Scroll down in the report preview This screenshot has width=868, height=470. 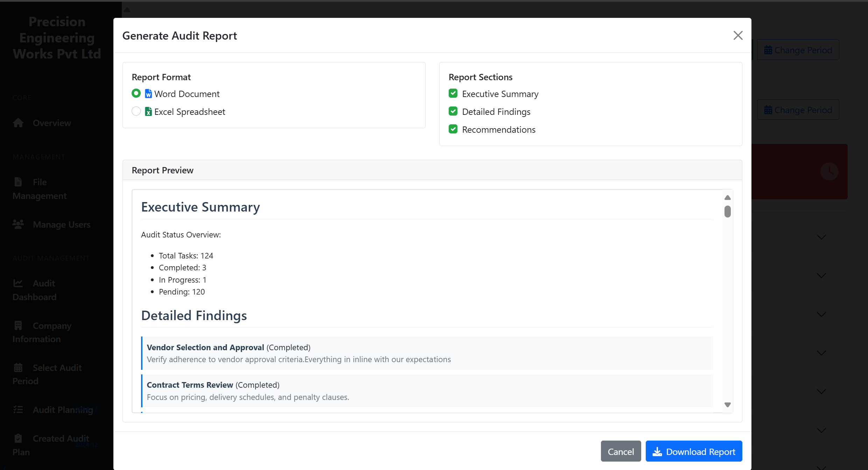coord(728,405)
